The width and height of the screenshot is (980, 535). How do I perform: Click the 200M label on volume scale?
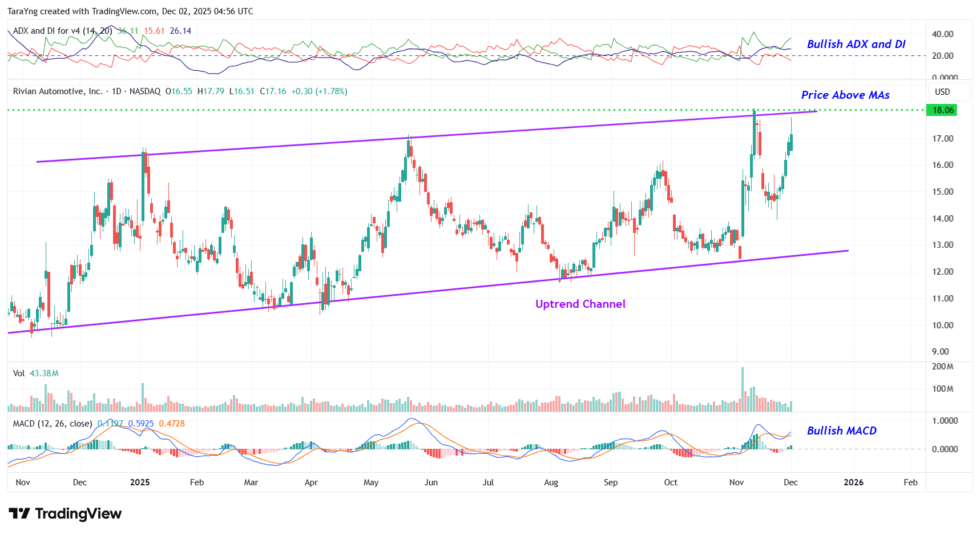click(x=942, y=367)
